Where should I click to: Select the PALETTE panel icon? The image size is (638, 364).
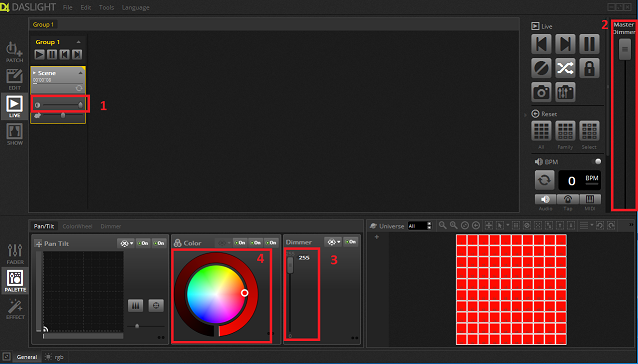click(15, 281)
